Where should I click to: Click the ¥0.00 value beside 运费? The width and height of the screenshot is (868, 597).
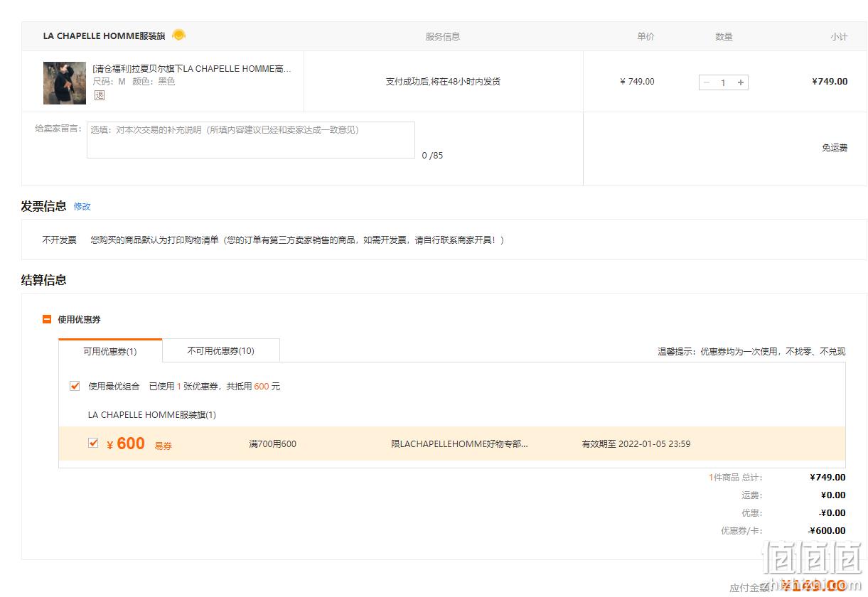[833, 495]
